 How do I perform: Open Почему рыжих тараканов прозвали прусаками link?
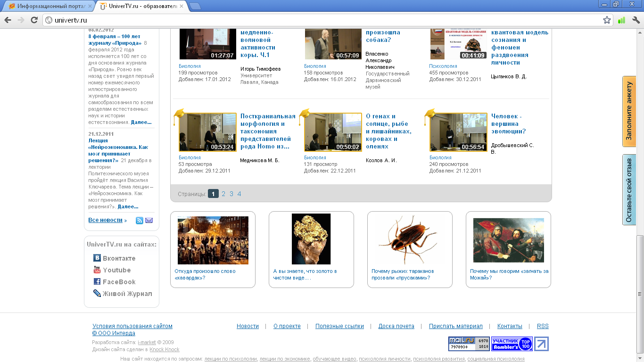(x=403, y=274)
